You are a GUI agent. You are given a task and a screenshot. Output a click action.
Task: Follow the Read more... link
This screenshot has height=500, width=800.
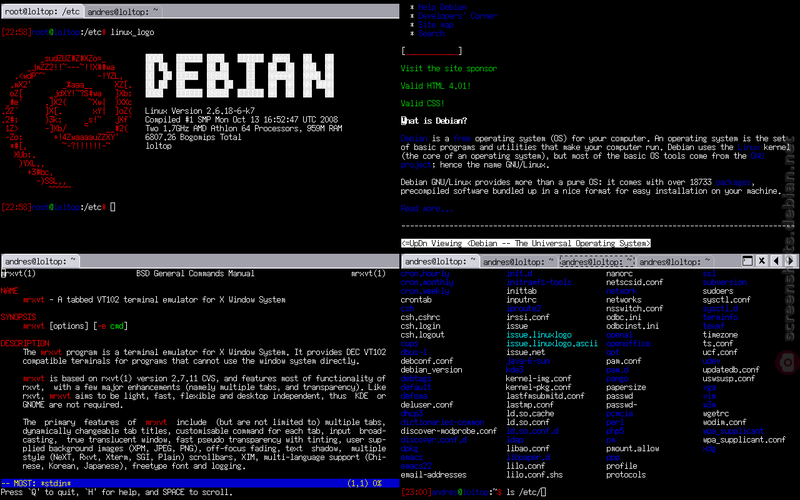click(x=427, y=208)
